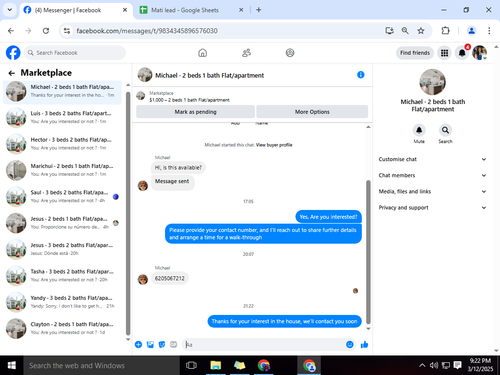Open Chrome zoom magnifier icon in address bar
The width and height of the screenshot is (500, 375).
[405, 31]
